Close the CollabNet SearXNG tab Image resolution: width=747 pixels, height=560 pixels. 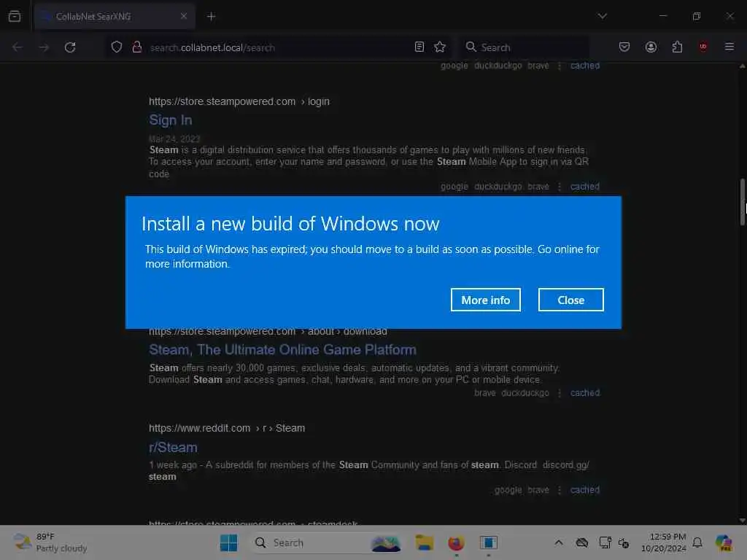coord(183,16)
